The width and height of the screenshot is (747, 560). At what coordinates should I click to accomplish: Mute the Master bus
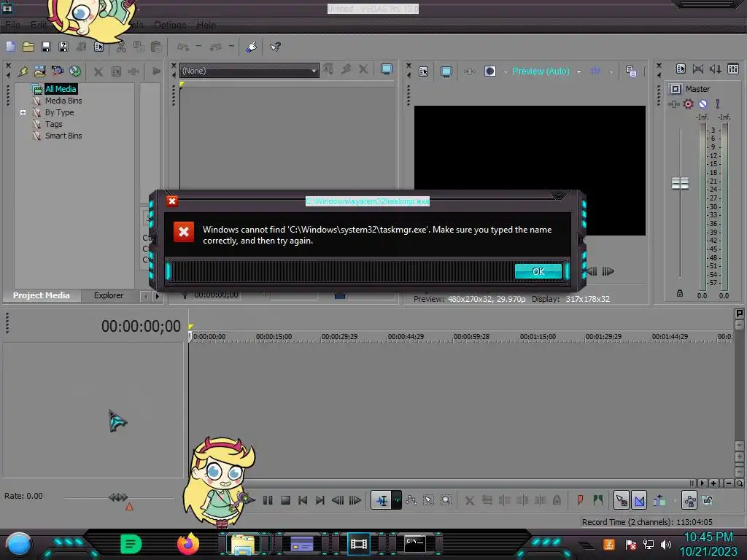coord(703,104)
